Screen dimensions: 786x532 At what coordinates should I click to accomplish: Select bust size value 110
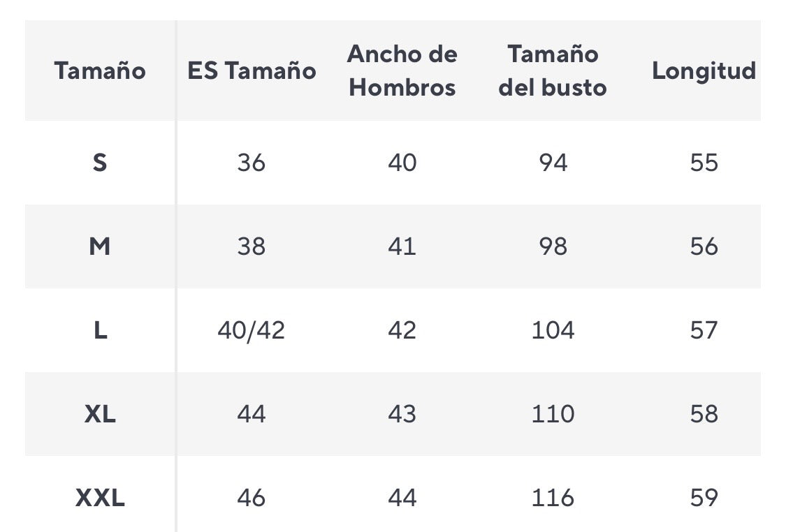(x=553, y=414)
